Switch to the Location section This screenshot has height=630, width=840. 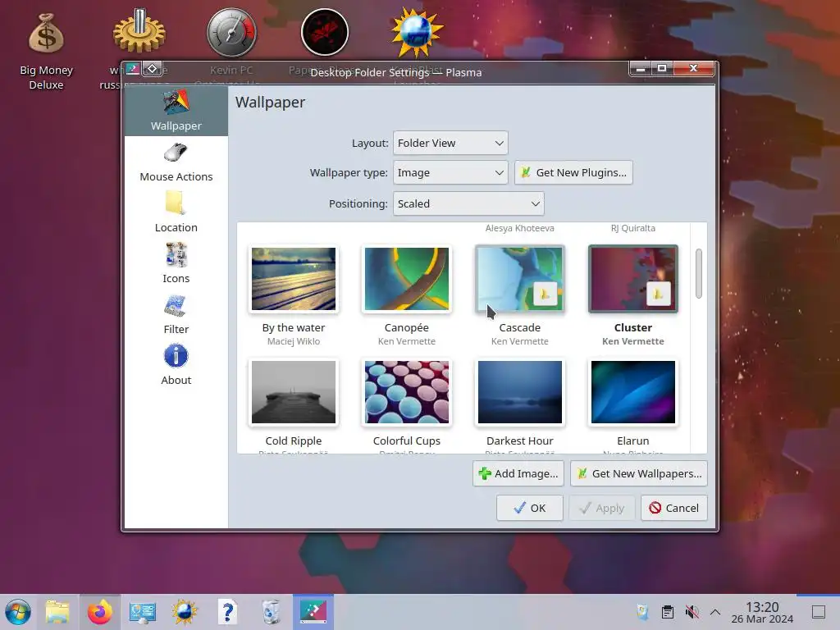coord(176,213)
